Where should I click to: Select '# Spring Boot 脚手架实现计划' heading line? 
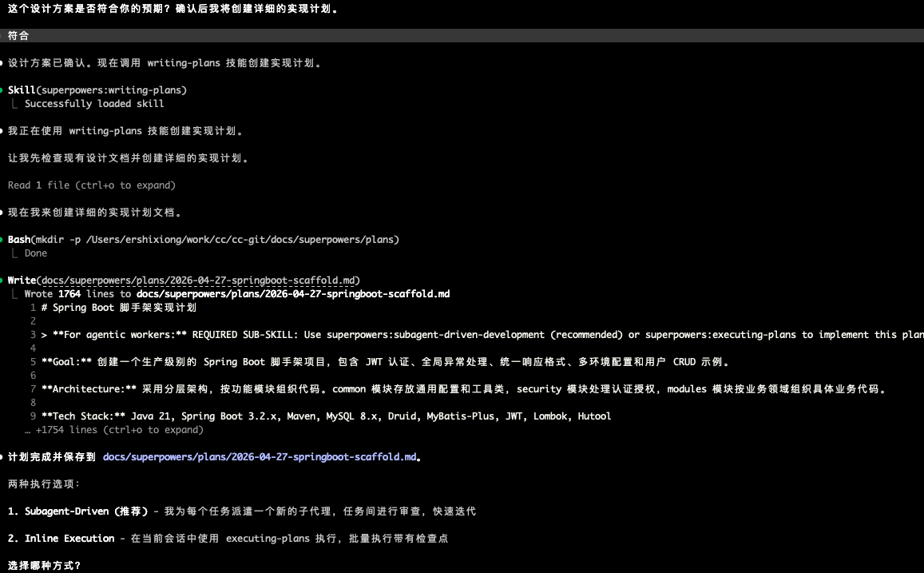tap(118, 308)
